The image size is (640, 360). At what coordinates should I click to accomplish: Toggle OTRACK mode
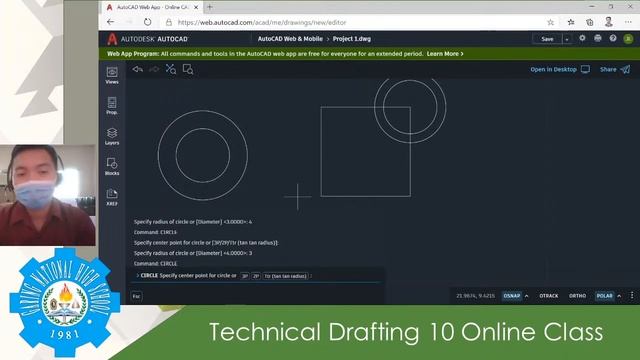(x=549, y=296)
